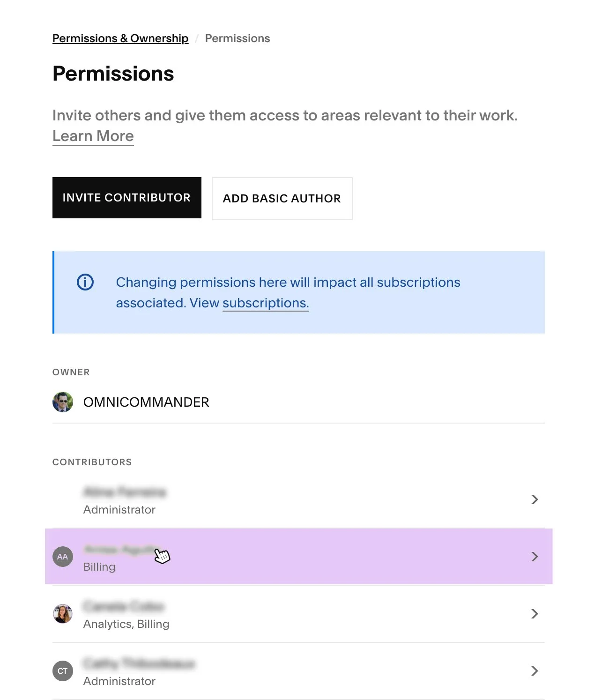Image resolution: width=594 pixels, height=700 pixels.
Task: Click the blurred name of first Administrator contributor
Action: (125, 492)
